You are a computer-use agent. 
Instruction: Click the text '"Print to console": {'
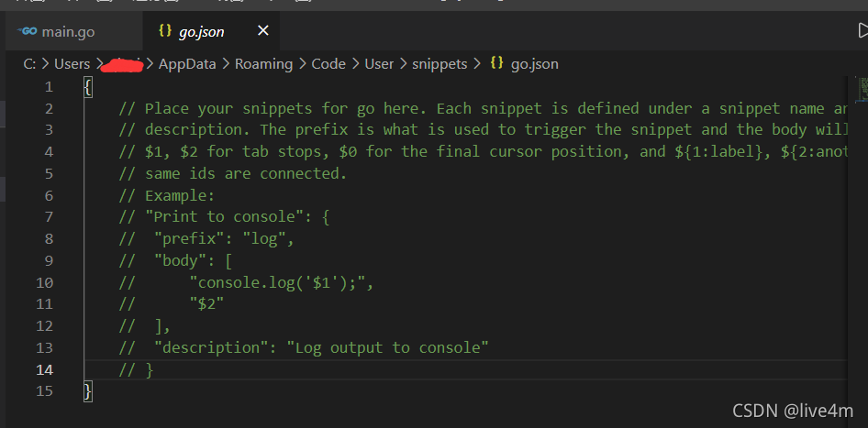pyautogui.click(x=238, y=217)
